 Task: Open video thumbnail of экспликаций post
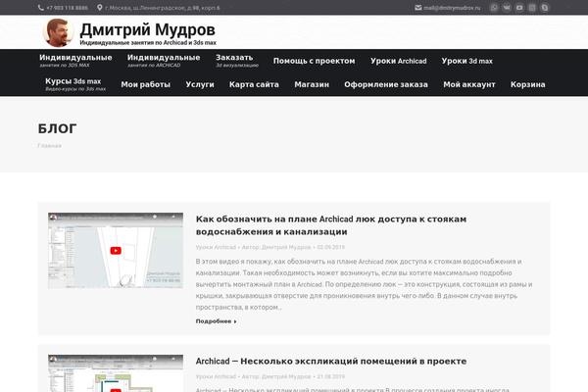coord(116,373)
